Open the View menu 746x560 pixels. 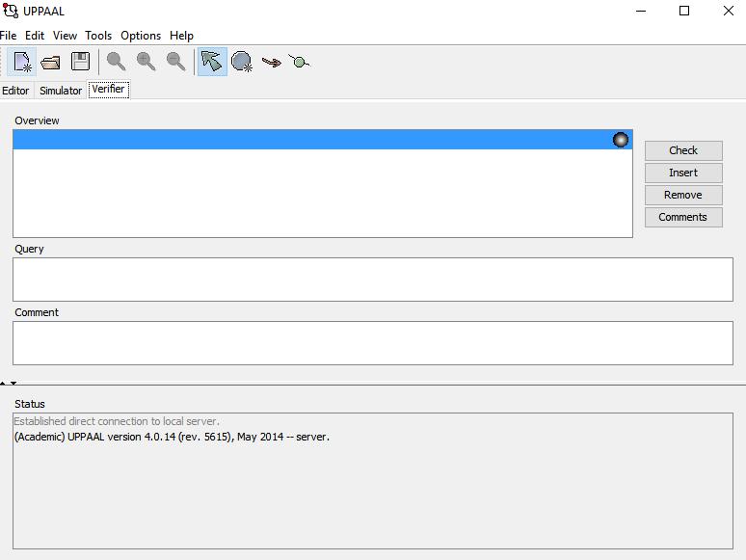pos(65,36)
